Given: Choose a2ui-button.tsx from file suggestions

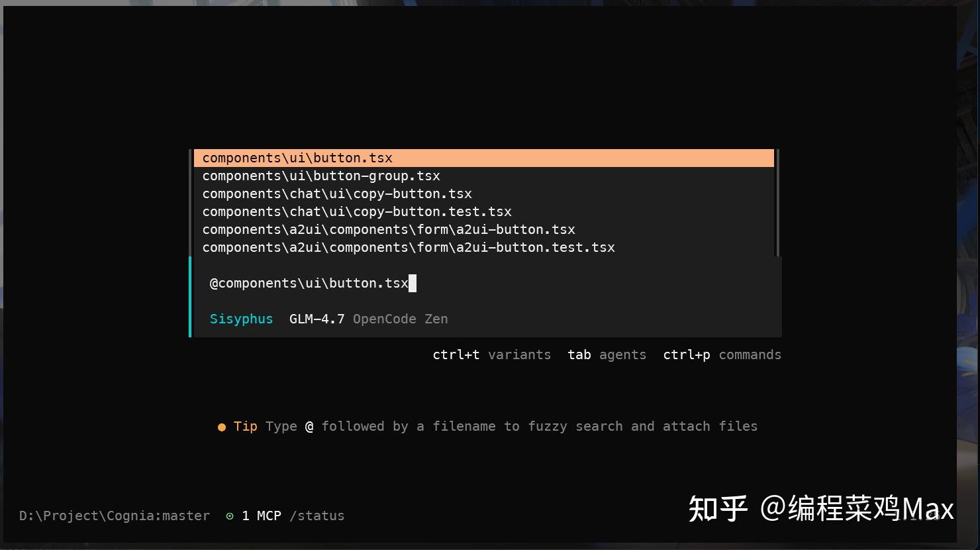Looking at the screenshot, I should point(484,229).
